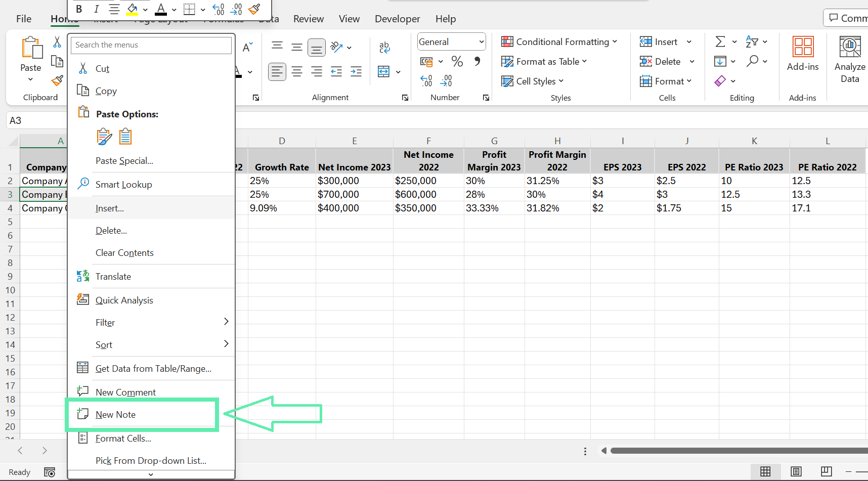The height and width of the screenshot is (481, 868).
Task: Click the Sort and Filter icon
Action: pos(752,42)
